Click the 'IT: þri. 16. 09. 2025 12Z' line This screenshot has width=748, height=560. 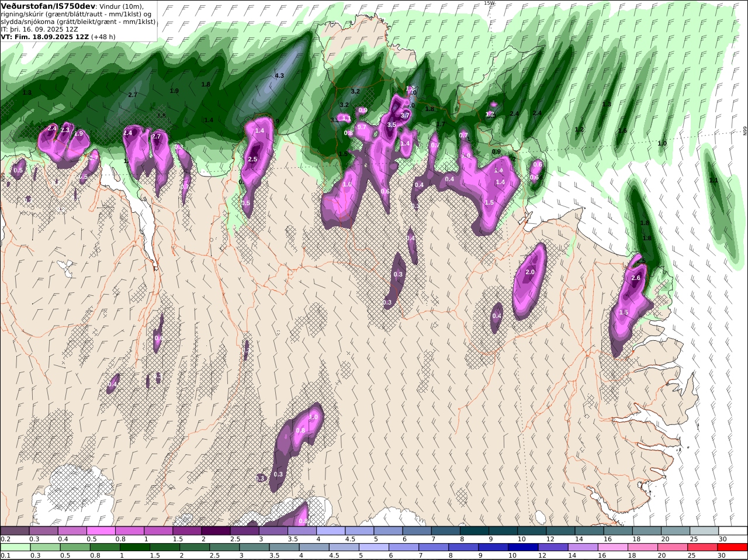[x=39, y=29]
